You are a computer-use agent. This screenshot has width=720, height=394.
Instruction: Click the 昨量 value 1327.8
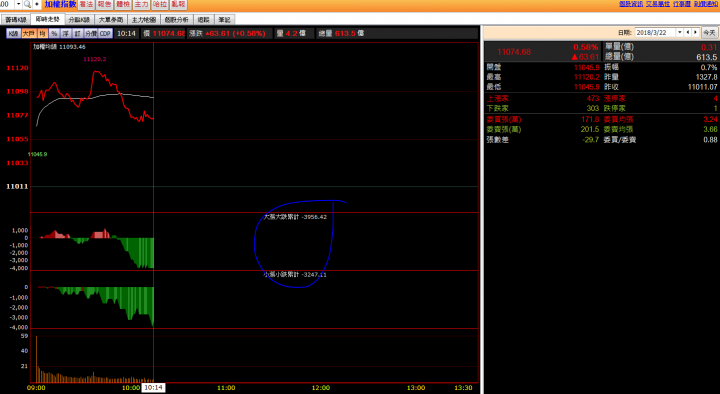pyautogui.click(x=706, y=77)
